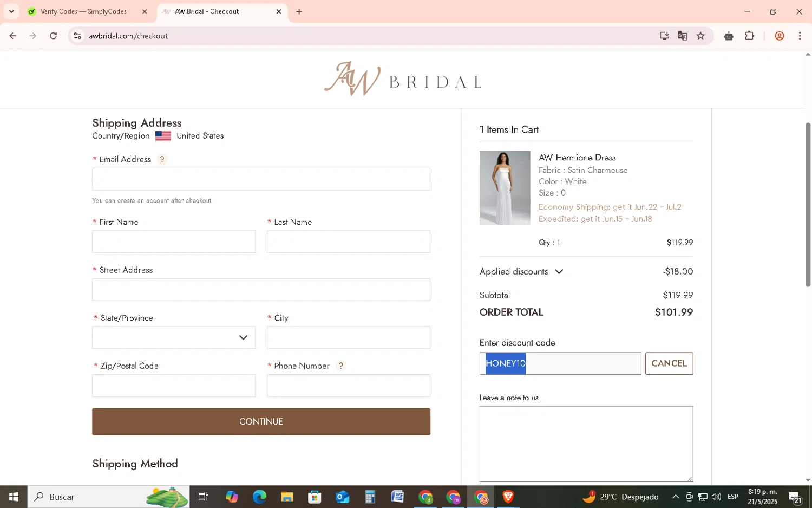The image size is (812, 508).
Task: Click the CANCEL discount button
Action: click(669, 363)
